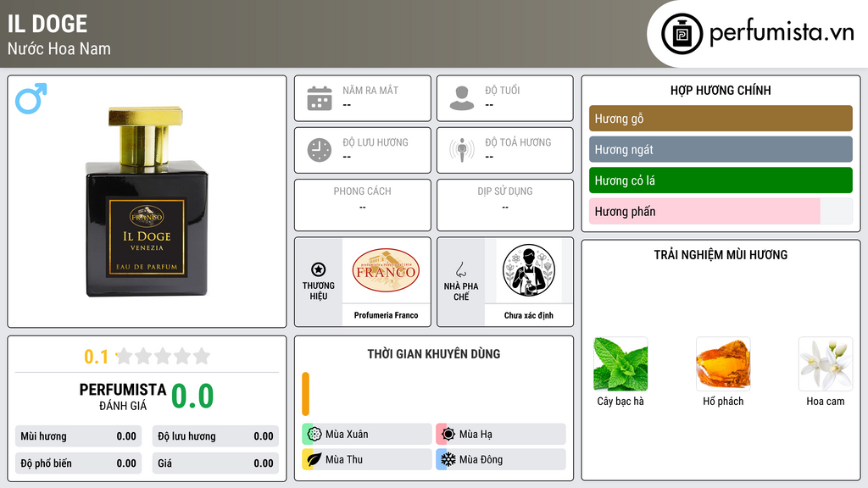The width and height of the screenshot is (868, 488).
Task: Click the person icon beside Độ tuổi
Action: click(x=462, y=98)
